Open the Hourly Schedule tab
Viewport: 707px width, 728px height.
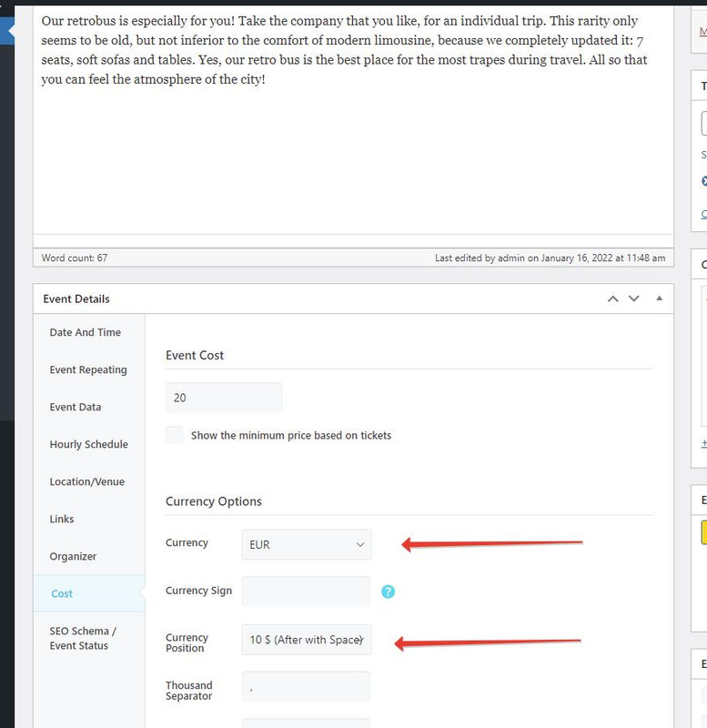pyautogui.click(x=89, y=444)
